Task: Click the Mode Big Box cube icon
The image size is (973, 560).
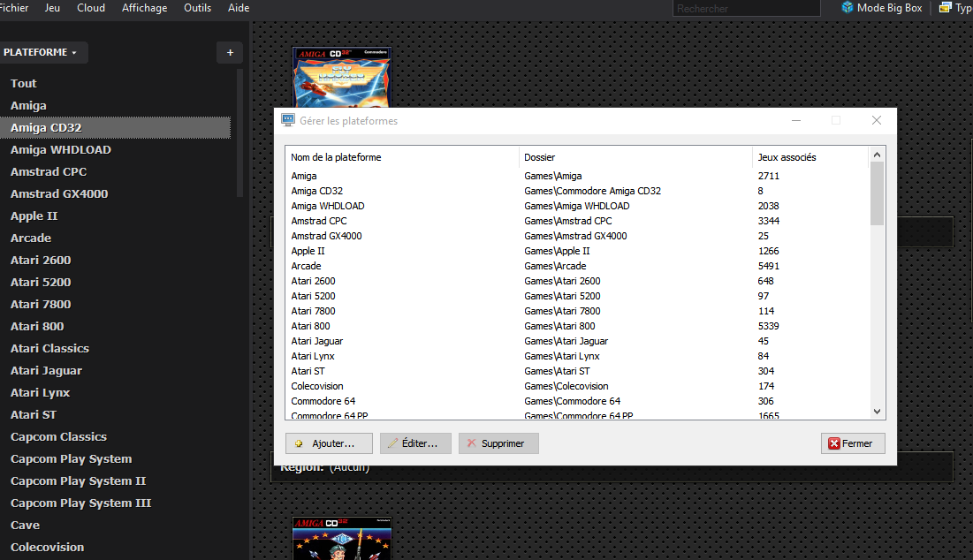Action: tap(847, 7)
